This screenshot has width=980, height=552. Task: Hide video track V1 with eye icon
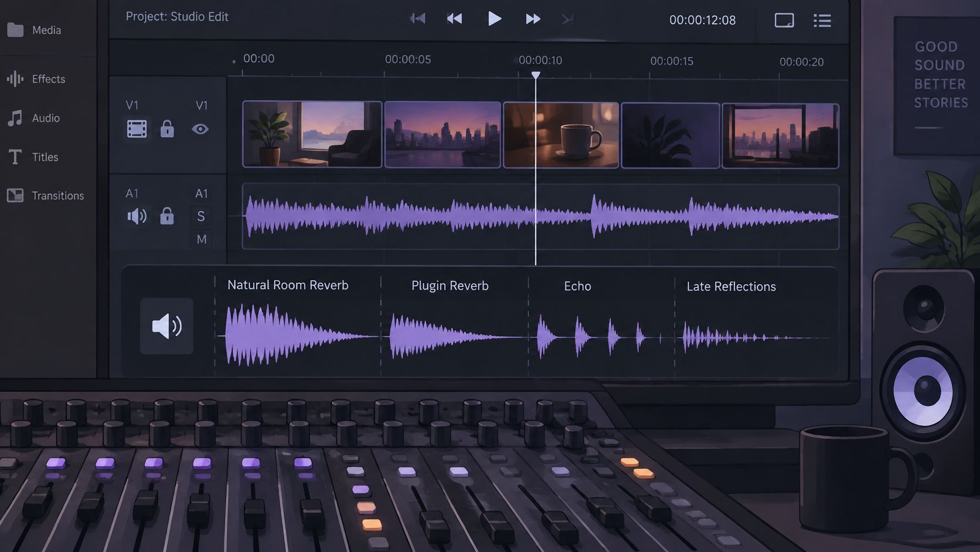200,129
